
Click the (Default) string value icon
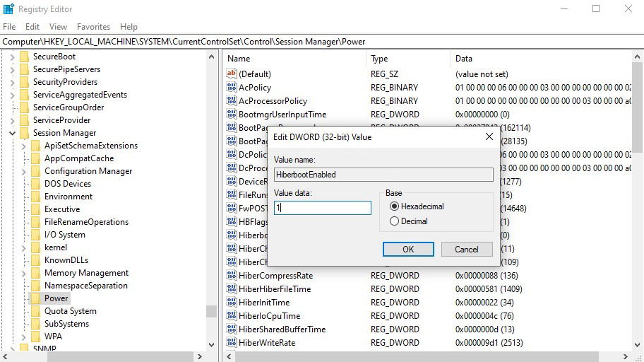pos(232,74)
